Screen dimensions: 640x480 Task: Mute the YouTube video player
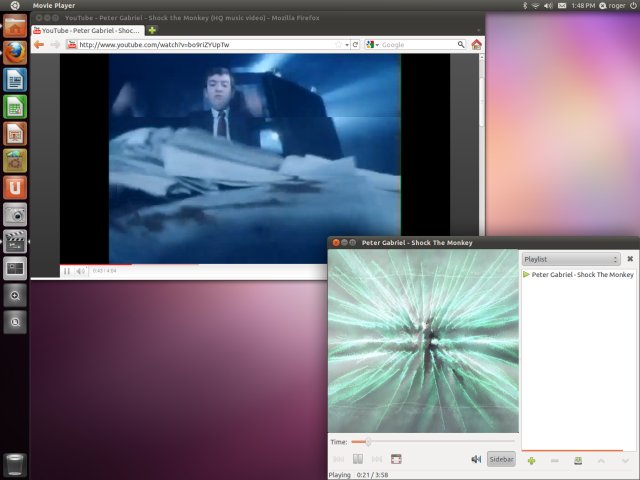81,271
